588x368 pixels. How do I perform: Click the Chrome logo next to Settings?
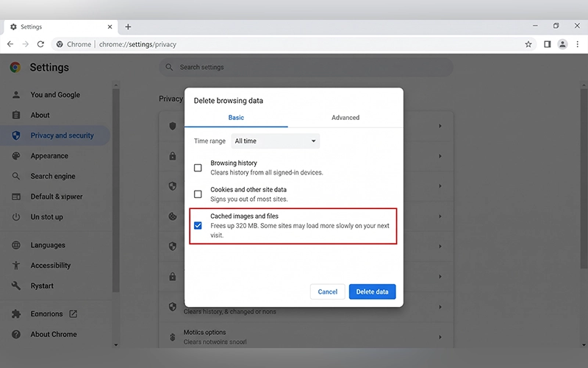pos(15,67)
